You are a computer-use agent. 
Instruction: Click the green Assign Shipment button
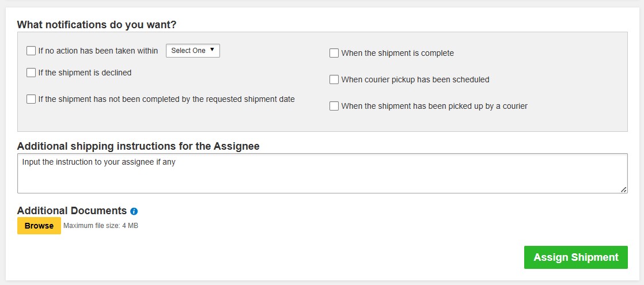tap(576, 257)
